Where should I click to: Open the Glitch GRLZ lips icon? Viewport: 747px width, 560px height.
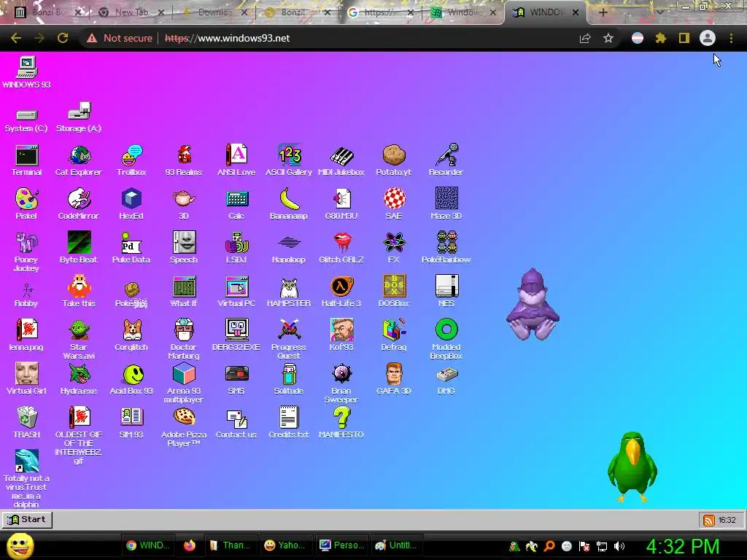(341, 248)
